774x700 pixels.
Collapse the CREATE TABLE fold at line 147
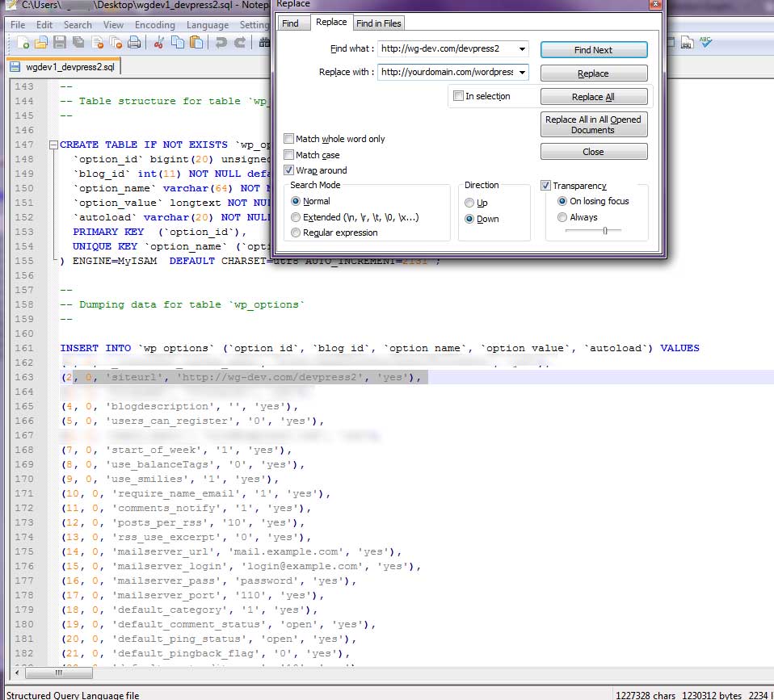coord(53,145)
